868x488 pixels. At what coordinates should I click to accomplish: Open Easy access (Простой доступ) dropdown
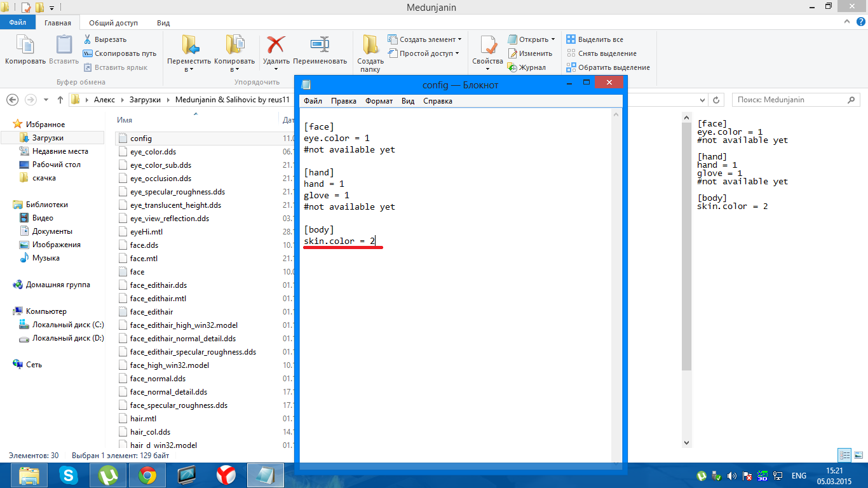click(x=424, y=53)
